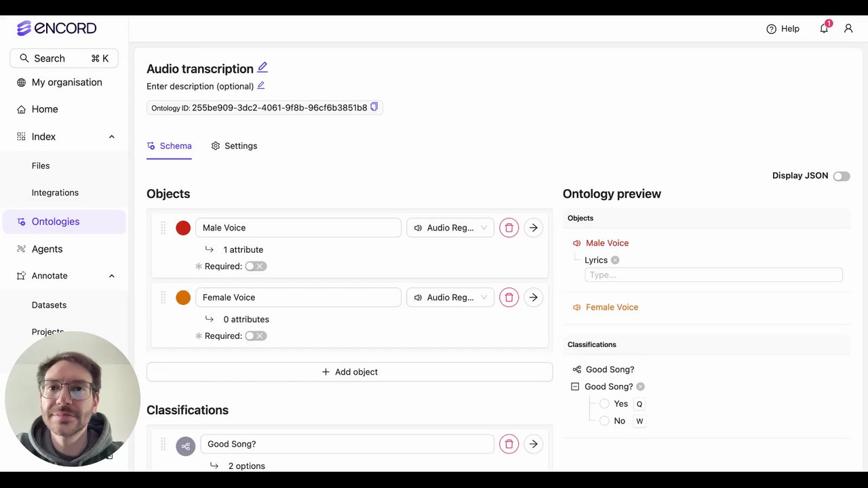The image size is (868, 488).
Task: Open Male Voice Audio Region type dropdown
Action: pos(450,228)
